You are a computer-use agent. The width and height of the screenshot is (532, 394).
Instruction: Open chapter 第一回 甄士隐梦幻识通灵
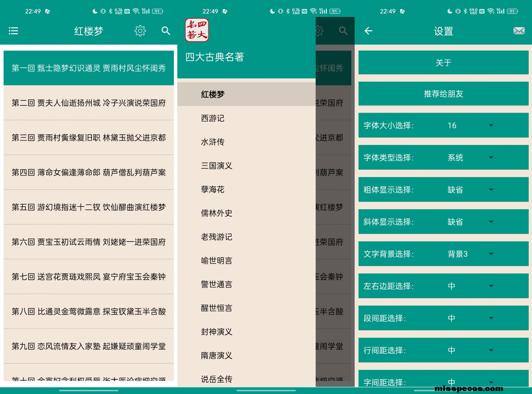(89, 68)
